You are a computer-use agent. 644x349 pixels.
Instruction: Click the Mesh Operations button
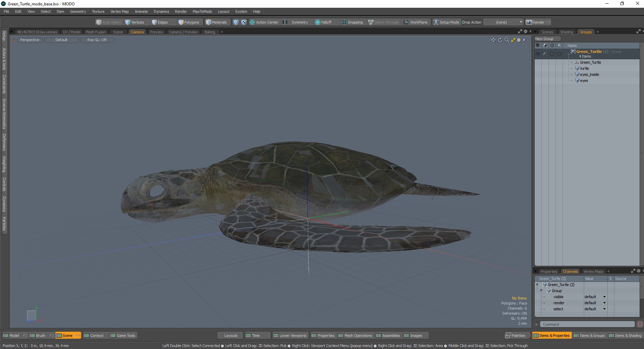click(x=355, y=336)
